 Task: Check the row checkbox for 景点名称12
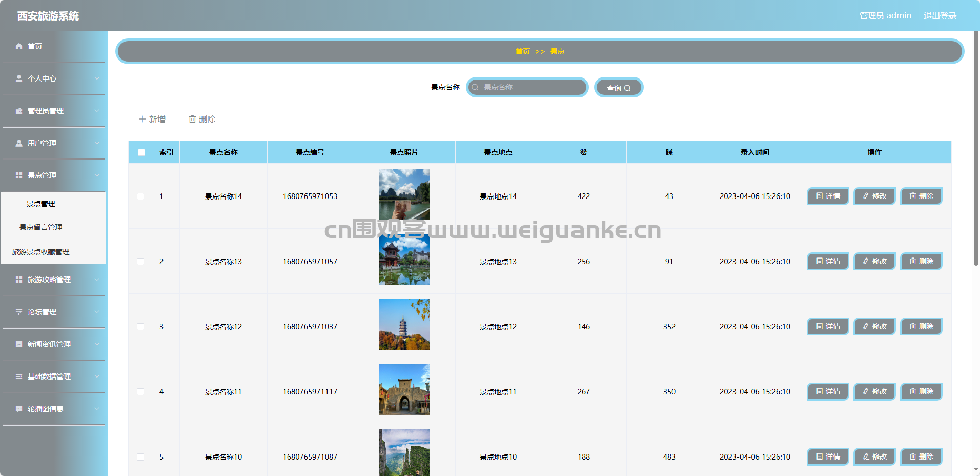(x=140, y=327)
